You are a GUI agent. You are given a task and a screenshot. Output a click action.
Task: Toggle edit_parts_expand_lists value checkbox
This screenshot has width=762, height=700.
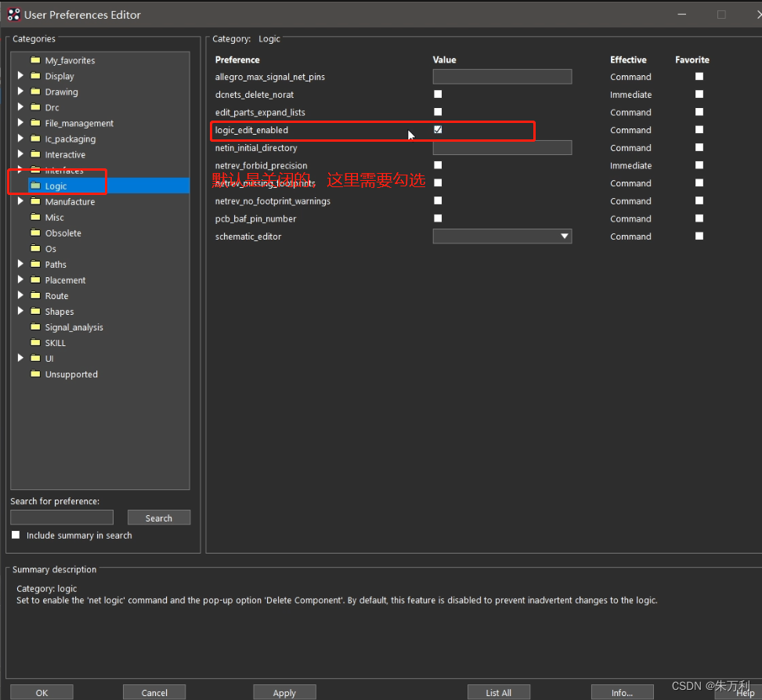pyautogui.click(x=438, y=112)
